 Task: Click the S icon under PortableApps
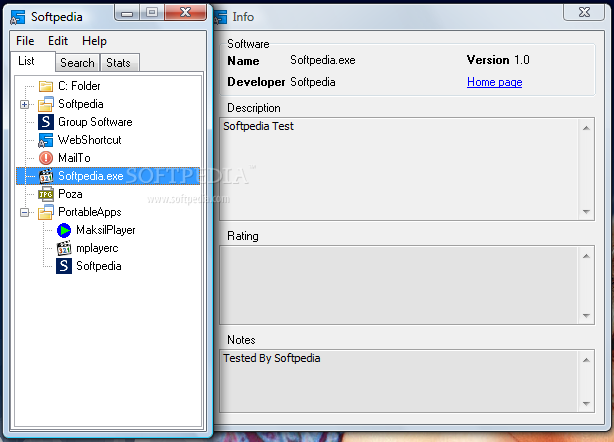click(64, 266)
